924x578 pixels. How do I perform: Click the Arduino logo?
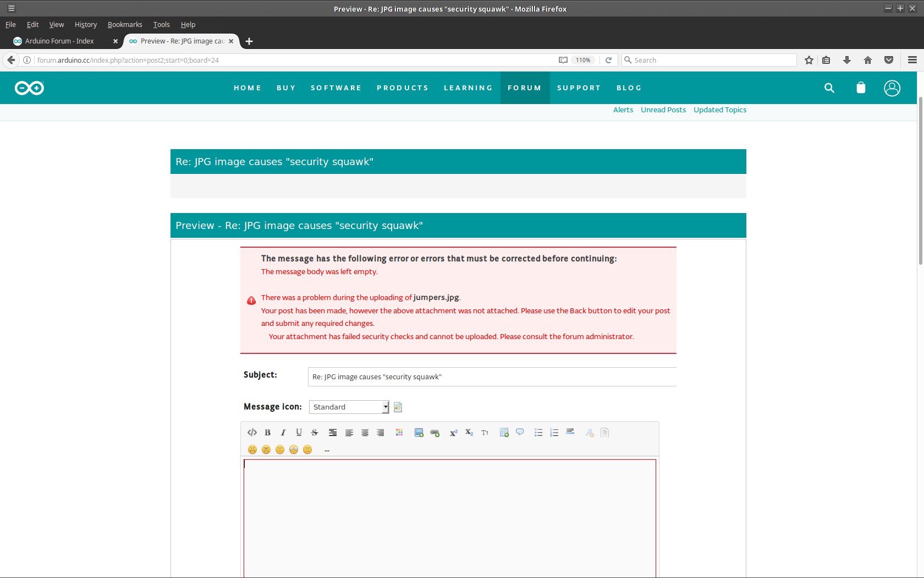[29, 88]
